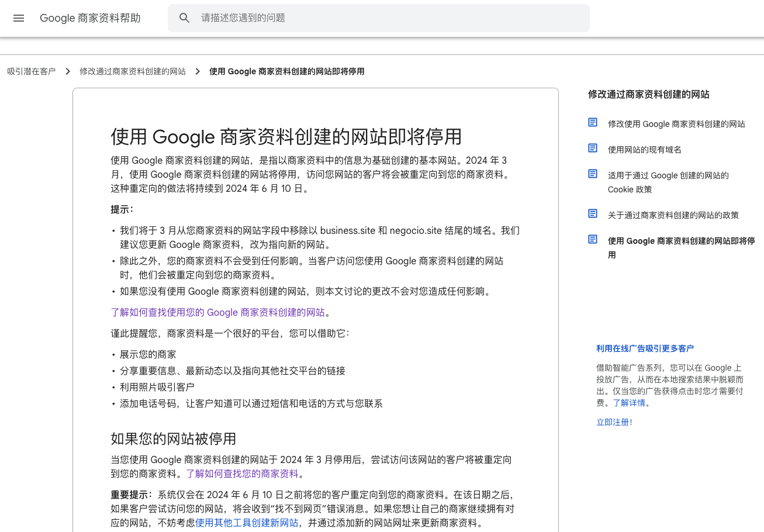The image size is (764, 532).
Task: Click 重要提示： bold label
Action: click(132, 495)
